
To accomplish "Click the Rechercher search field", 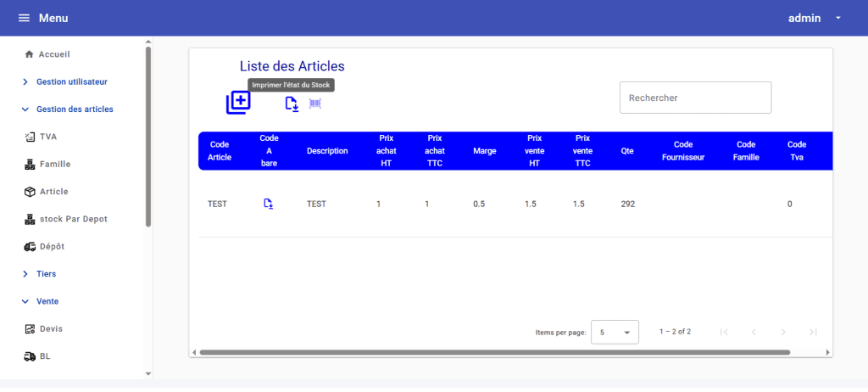I will click(695, 98).
